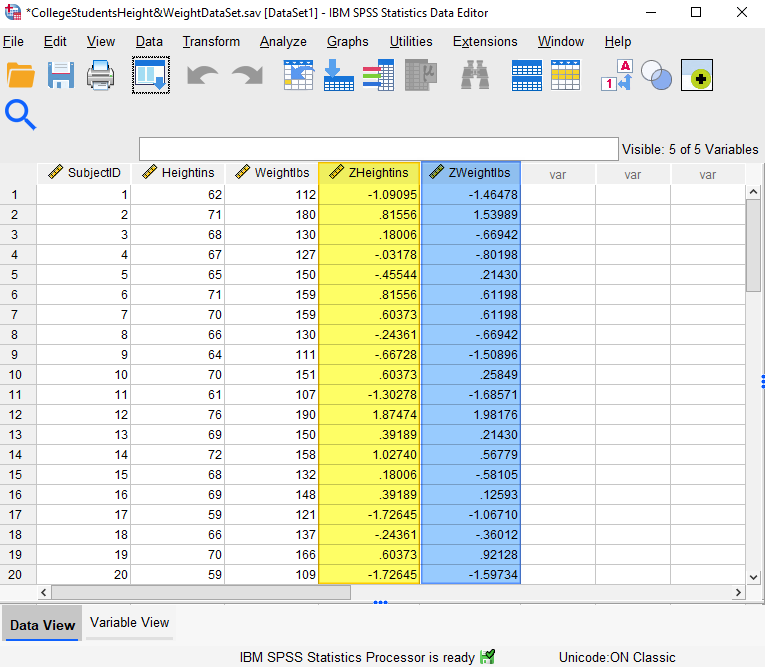The image size is (765, 667).
Task: Click ZWeightlbs cell value -1.46478
Action: click(x=471, y=195)
